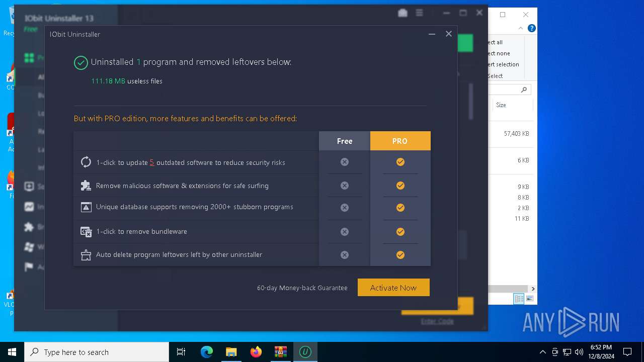
Task: Open the Windows Start menu
Action: click(x=12, y=352)
